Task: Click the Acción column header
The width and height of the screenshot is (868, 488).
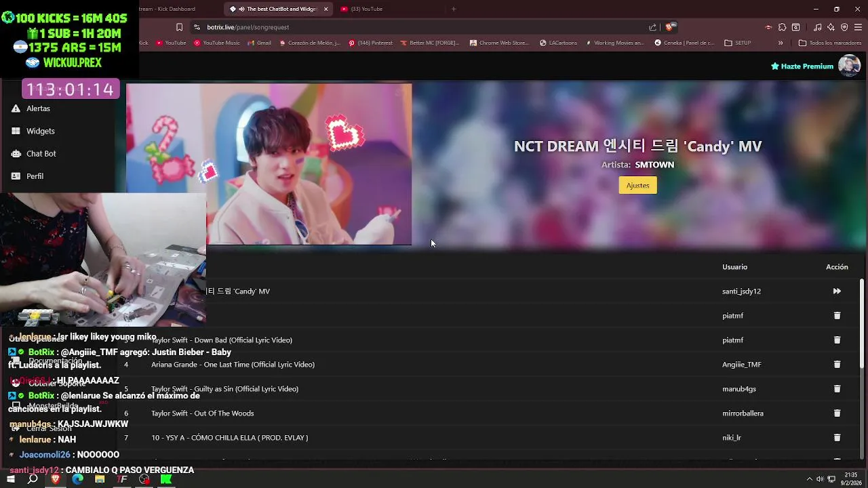Action: [x=837, y=267]
